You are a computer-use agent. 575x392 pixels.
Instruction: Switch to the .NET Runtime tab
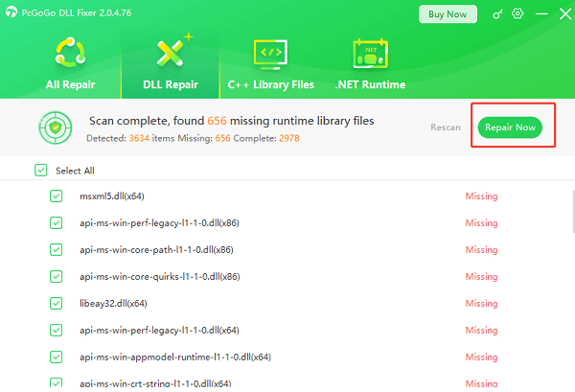click(x=369, y=84)
